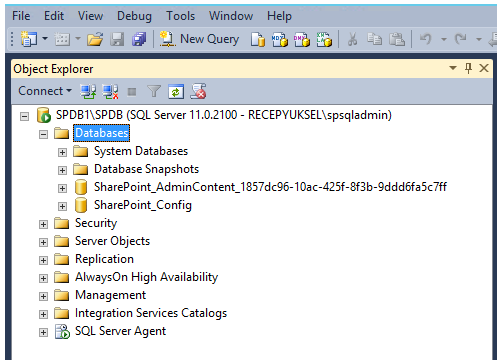The width and height of the screenshot is (504, 360).
Task: Click the Refresh icon in Object Explorer
Action: click(176, 91)
